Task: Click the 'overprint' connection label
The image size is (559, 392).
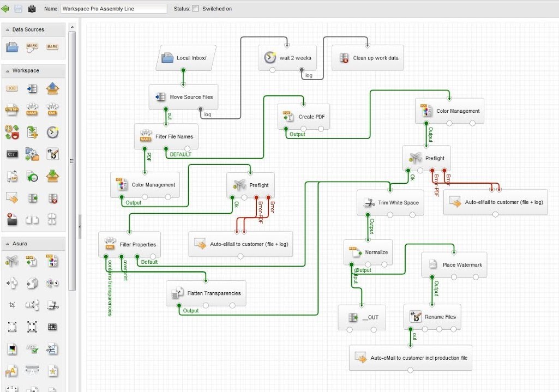Action: pyautogui.click(x=125, y=270)
